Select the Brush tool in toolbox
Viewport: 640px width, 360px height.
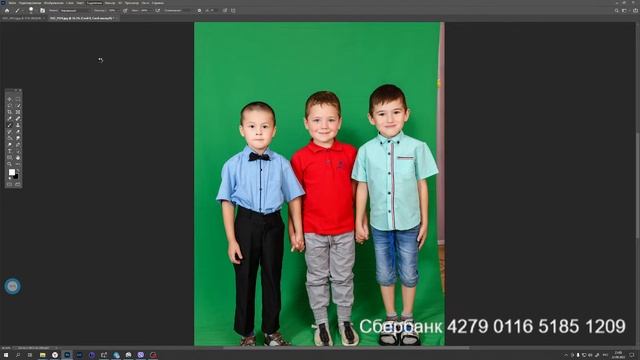tap(9, 125)
